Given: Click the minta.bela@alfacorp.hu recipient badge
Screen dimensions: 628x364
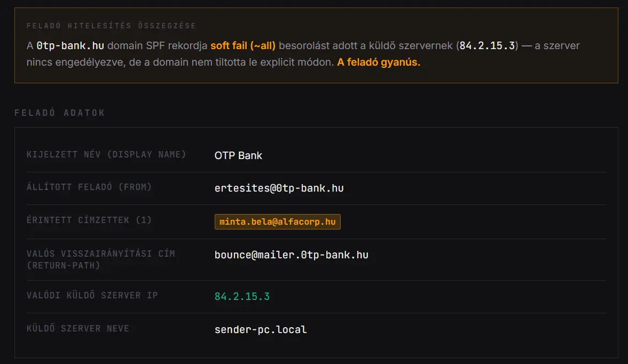Looking at the screenshot, I should pos(277,221).
